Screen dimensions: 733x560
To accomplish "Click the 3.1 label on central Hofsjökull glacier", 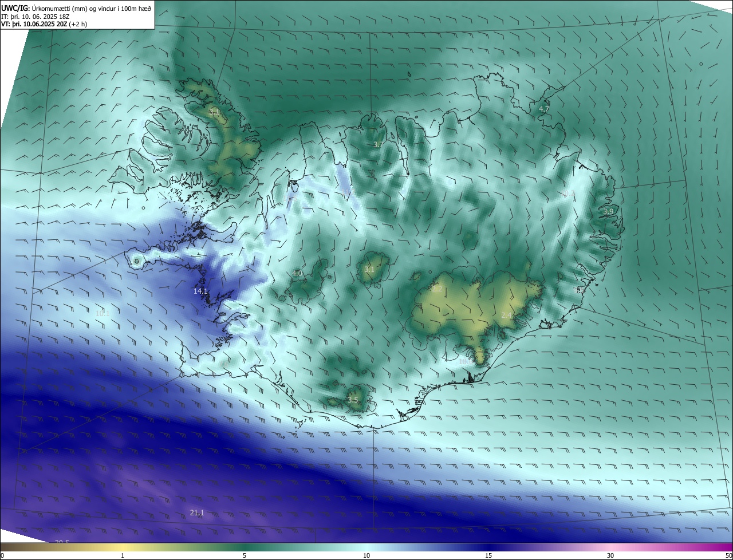I will coord(369,270).
